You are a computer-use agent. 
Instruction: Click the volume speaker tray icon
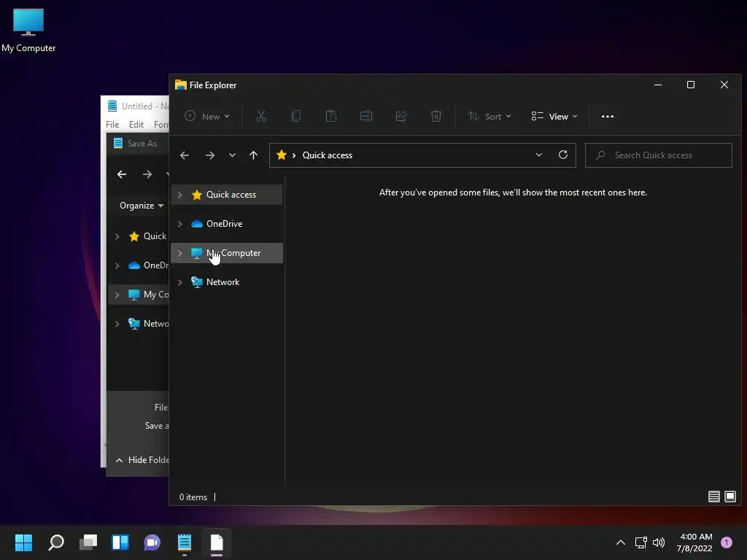click(659, 542)
